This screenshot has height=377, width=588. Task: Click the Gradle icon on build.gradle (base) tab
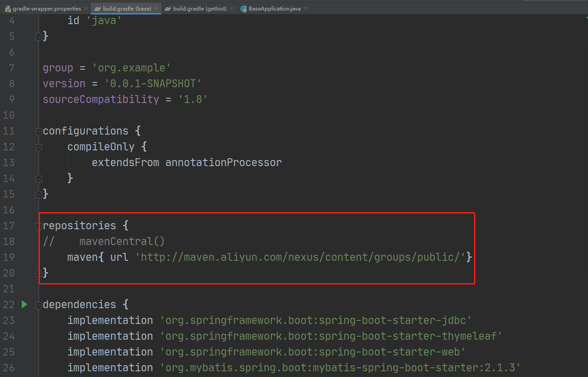pos(98,9)
